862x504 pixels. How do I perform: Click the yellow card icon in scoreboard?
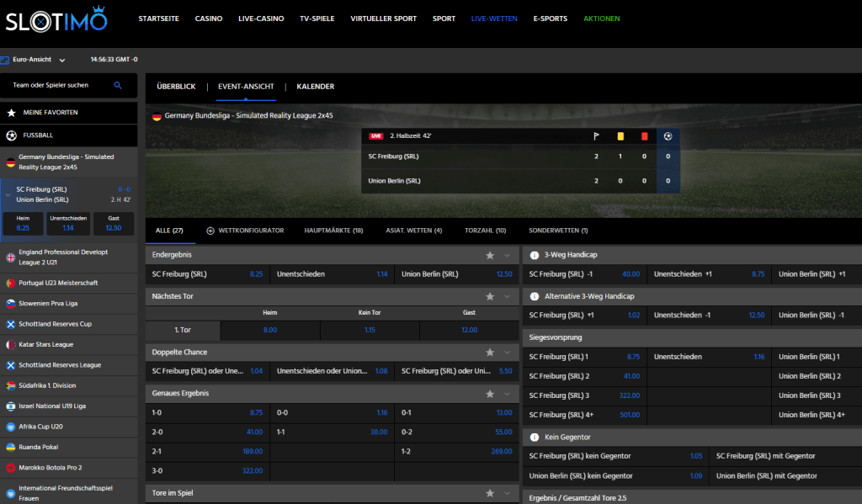point(620,136)
